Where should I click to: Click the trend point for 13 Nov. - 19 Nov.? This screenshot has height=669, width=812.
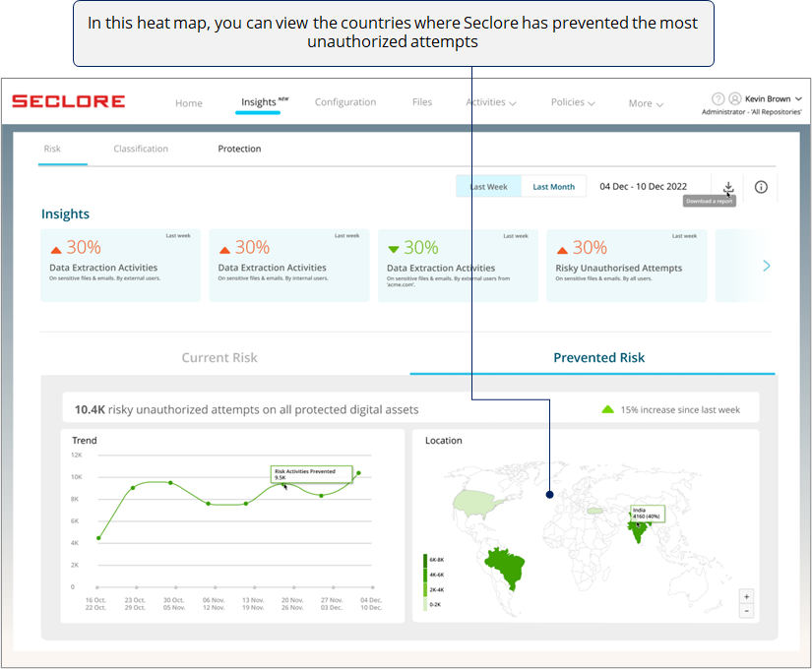coord(246,504)
